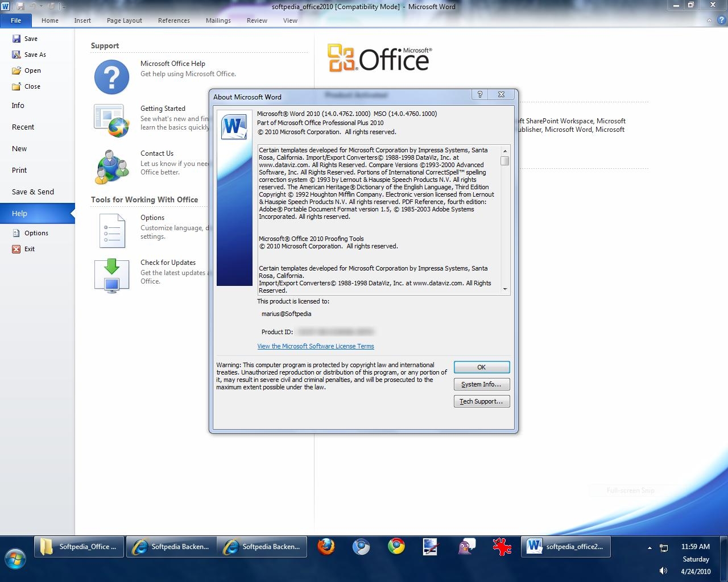Open the View tab
Screen dimensions: 728x582
click(x=290, y=20)
